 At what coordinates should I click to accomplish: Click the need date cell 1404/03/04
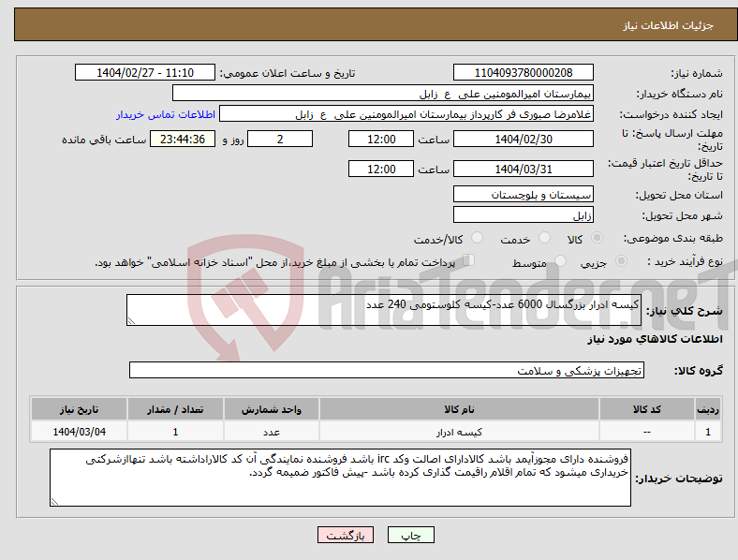pos(79,432)
